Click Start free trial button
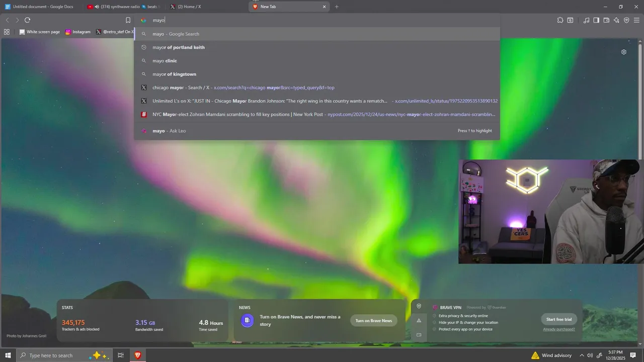 559,319
